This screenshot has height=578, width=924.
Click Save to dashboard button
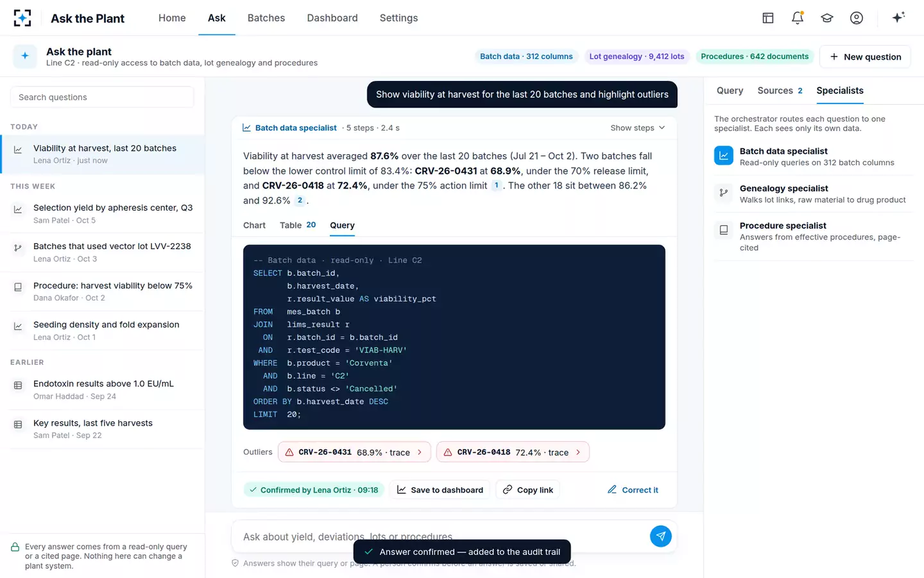[x=440, y=490]
